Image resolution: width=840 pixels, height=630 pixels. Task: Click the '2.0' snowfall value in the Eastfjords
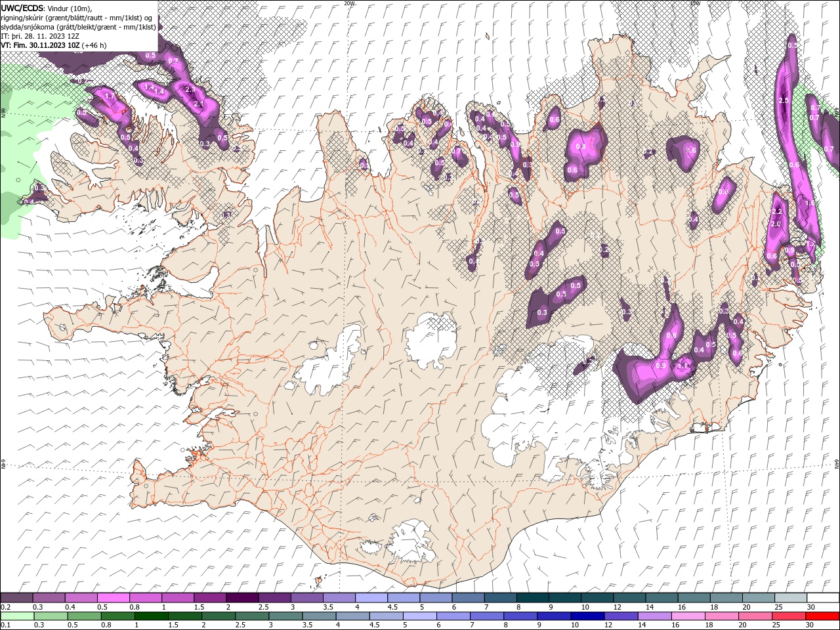point(776,224)
